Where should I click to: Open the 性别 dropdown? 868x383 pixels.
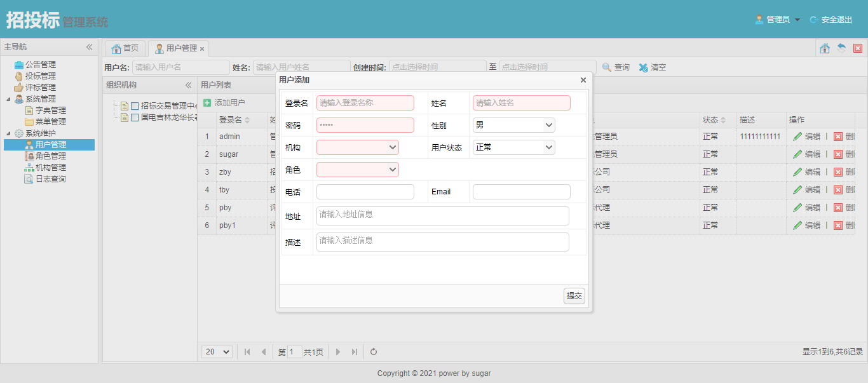[514, 125]
